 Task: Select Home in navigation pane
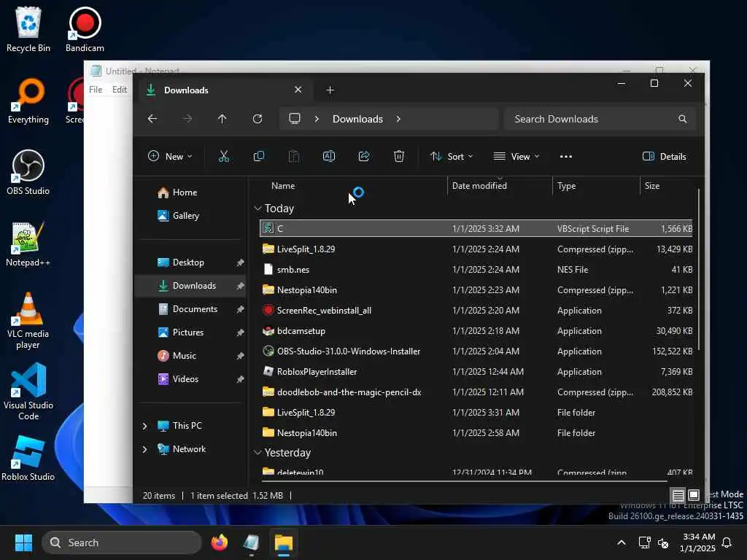pos(192,192)
